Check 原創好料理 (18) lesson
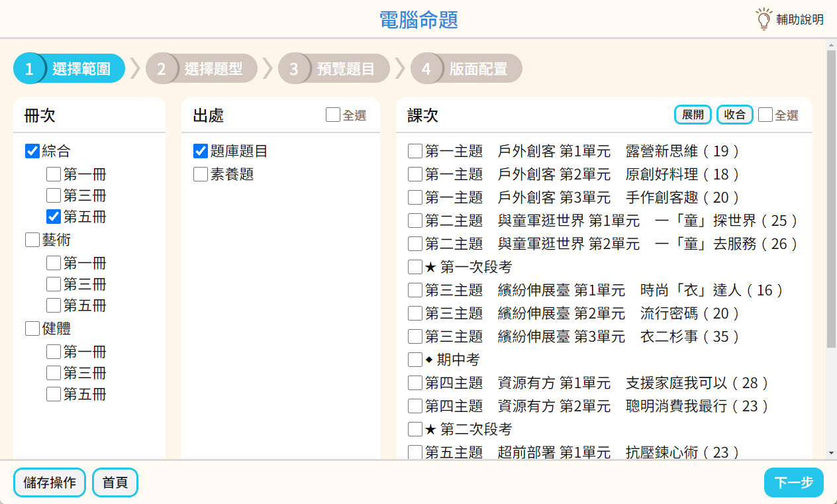This screenshot has height=504, width=837. pyautogui.click(x=415, y=174)
